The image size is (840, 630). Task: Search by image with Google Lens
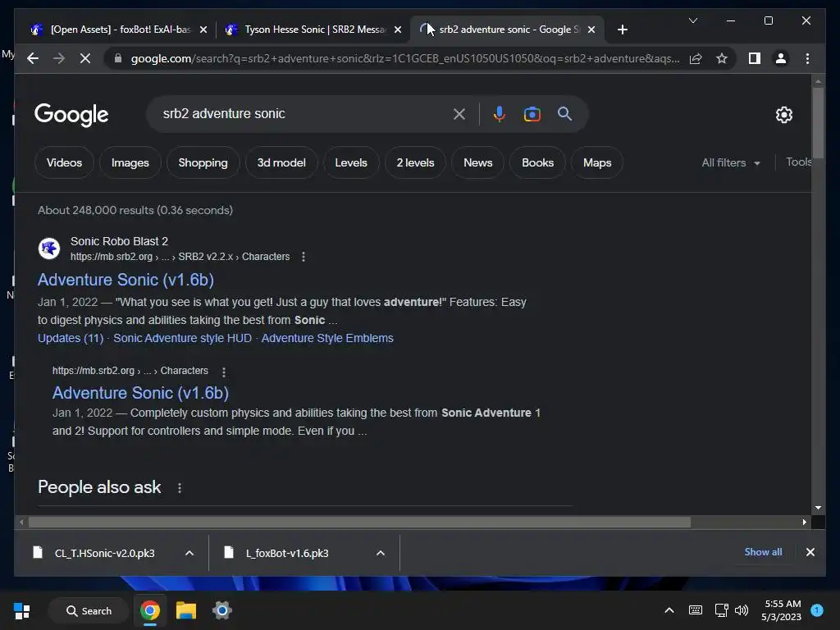coord(532,113)
